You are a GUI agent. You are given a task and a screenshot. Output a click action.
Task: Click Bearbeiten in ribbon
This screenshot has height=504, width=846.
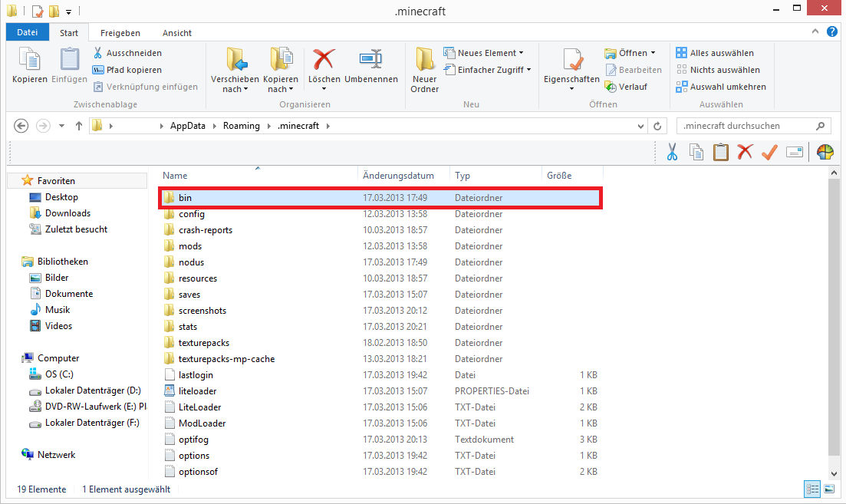[x=634, y=70]
